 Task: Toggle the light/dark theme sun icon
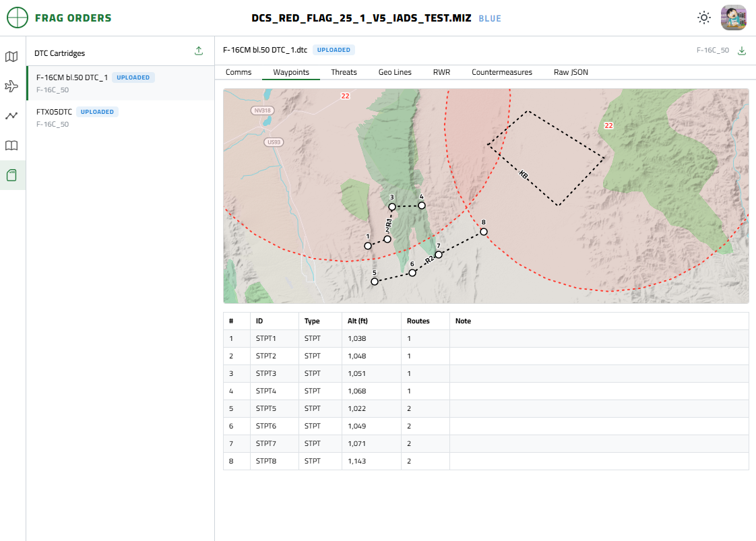coord(704,18)
